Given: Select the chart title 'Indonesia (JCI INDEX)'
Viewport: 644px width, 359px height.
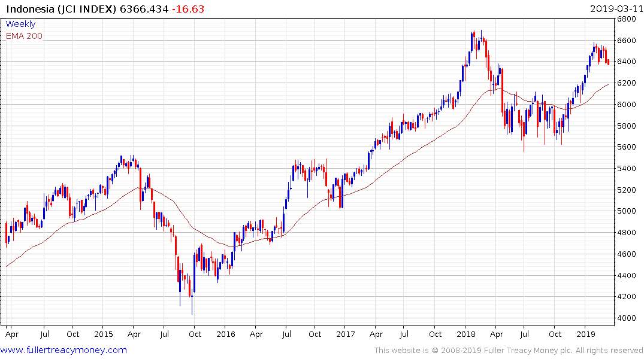Looking at the screenshot, I should (61, 9).
